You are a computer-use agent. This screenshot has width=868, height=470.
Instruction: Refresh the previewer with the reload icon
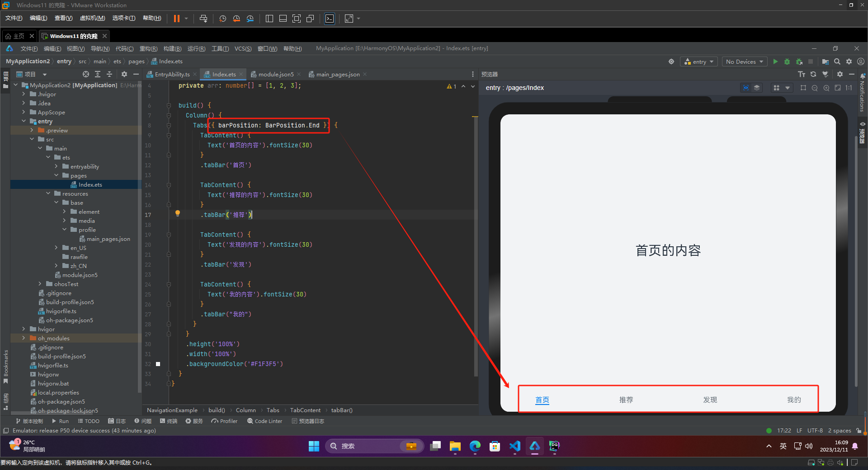(813, 75)
